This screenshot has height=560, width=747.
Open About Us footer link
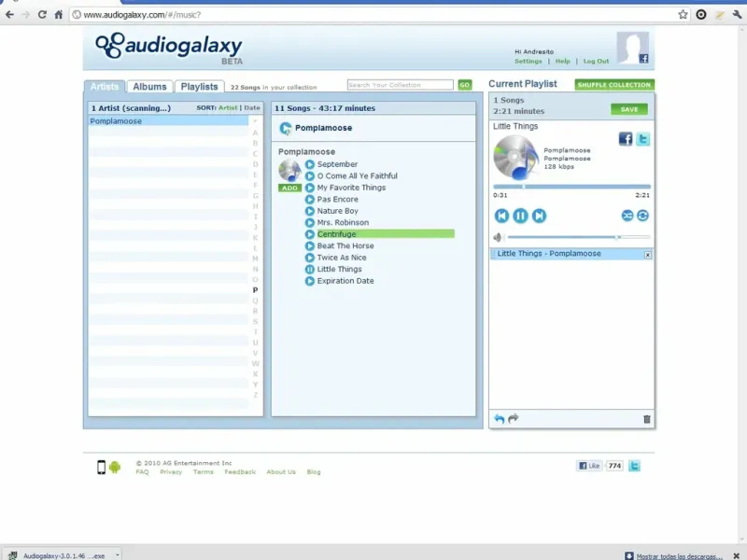[x=281, y=472]
